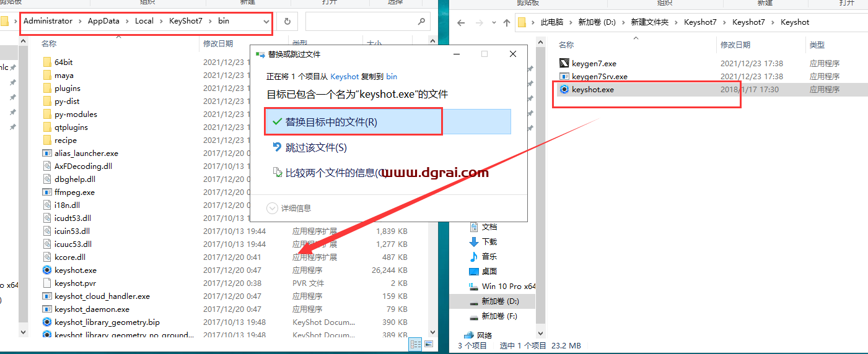
Task: Open 文档 in right navigation pane
Action: point(489,227)
